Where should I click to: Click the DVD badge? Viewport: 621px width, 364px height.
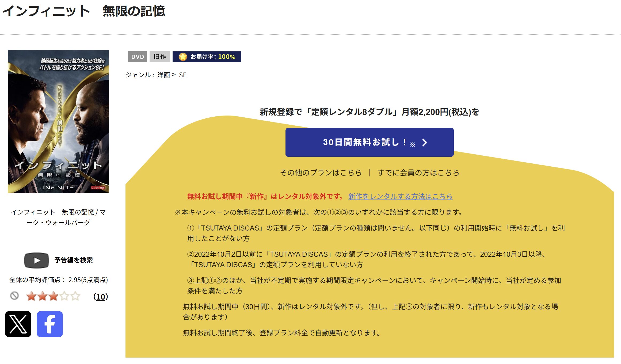tap(138, 57)
